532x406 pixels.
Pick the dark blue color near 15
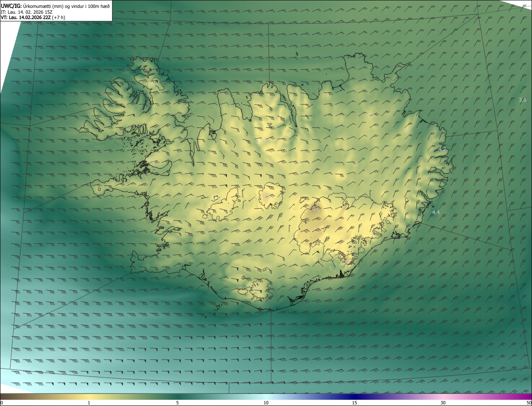coord(355,396)
